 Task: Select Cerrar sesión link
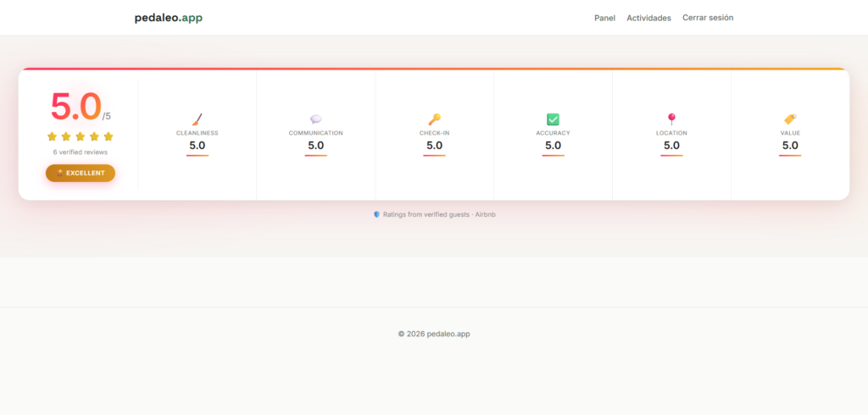708,18
